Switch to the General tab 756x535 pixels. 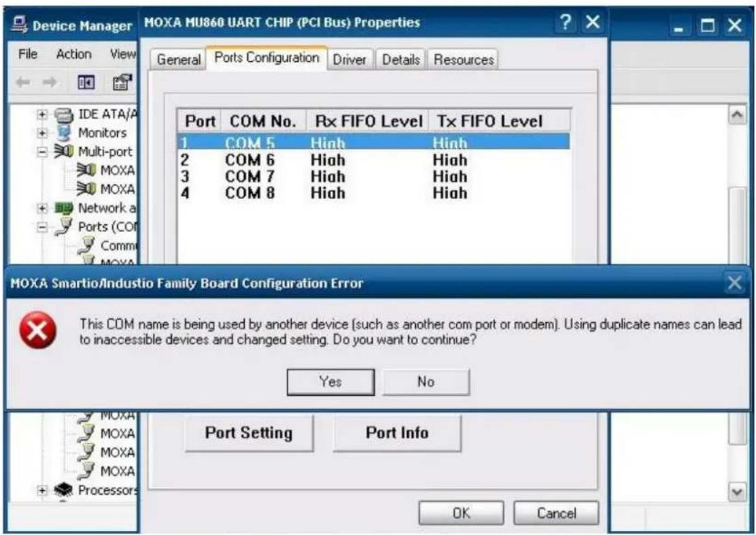(178, 60)
